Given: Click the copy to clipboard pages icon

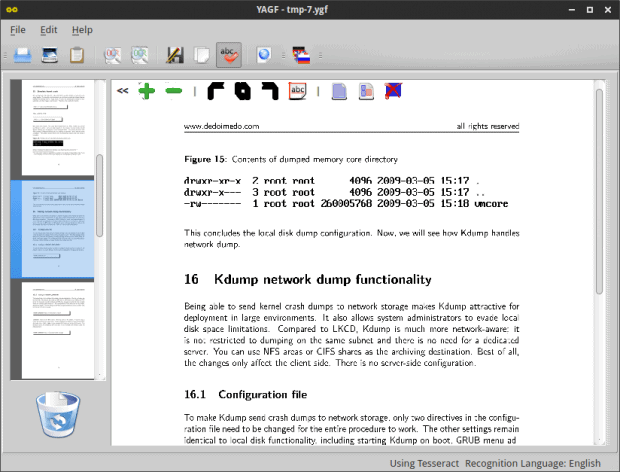Looking at the screenshot, I should click(202, 55).
